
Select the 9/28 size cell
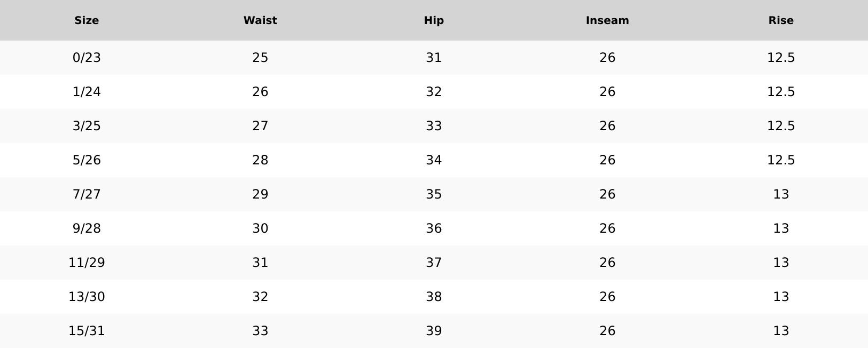87,228
